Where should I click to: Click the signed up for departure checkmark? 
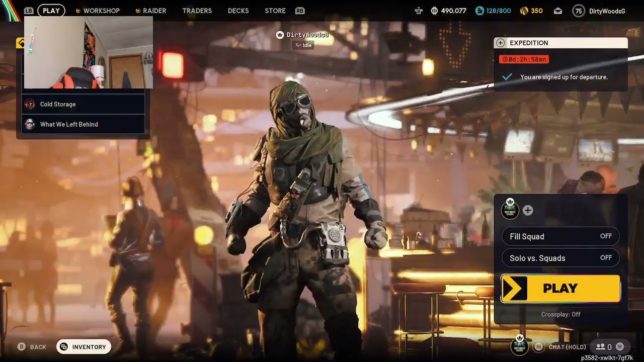tap(507, 77)
